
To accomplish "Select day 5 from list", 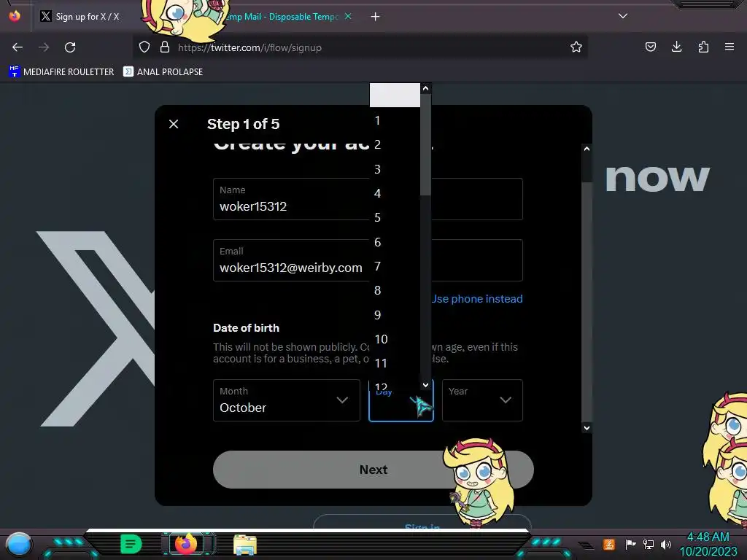I will 395,217.
